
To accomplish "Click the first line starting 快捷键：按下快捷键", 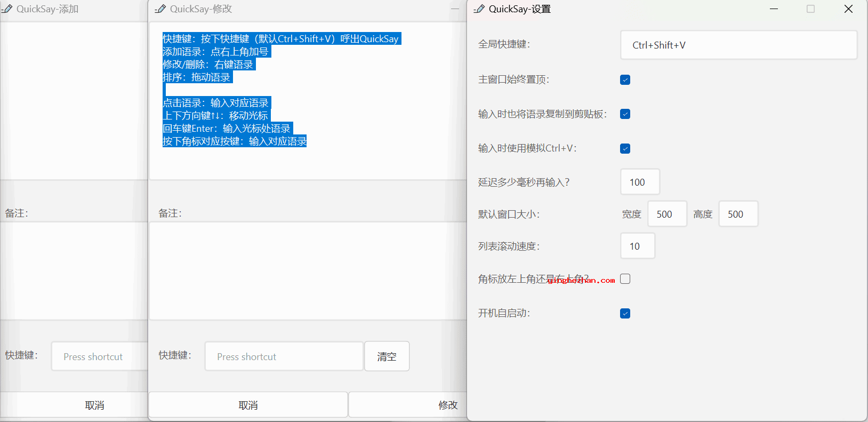I will (x=282, y=39).
